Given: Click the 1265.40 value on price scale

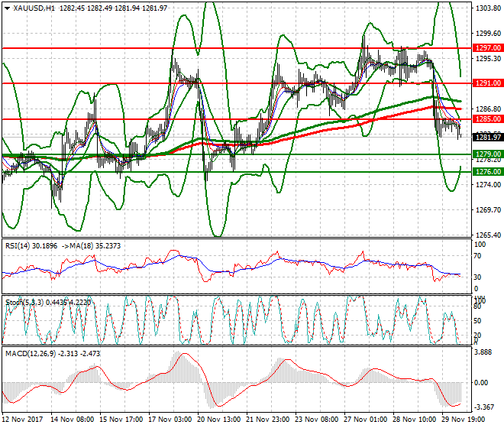Looking at the screenshot, I should pos(487,235).
